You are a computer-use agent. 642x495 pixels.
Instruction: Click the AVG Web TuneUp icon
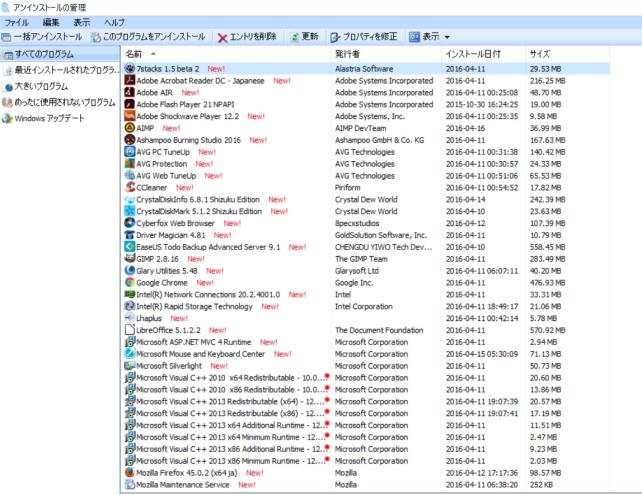pyautogui.click(x=129, y=176)
